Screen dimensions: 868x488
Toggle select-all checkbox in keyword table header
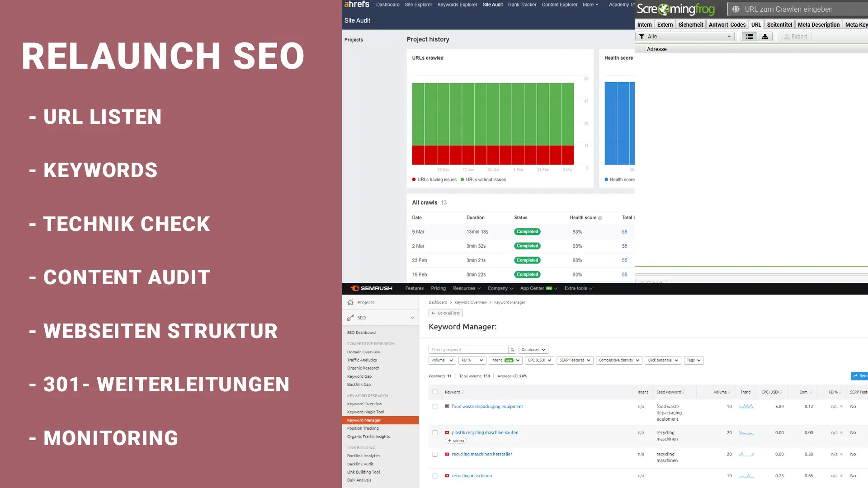coord(435,392)
